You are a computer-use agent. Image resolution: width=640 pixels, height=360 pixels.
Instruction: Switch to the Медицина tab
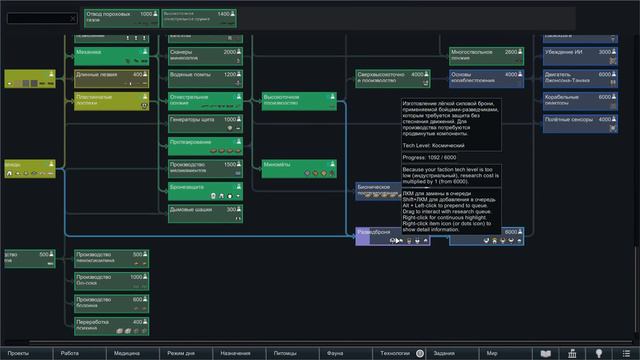133,353
